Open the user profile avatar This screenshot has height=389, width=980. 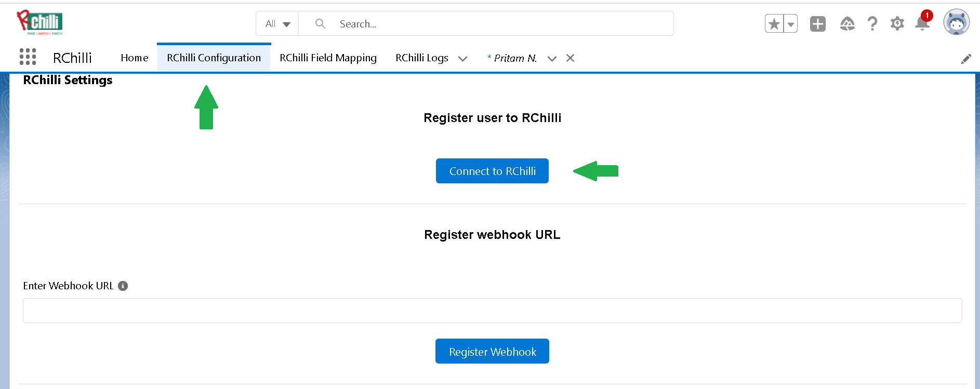point(956,22)
